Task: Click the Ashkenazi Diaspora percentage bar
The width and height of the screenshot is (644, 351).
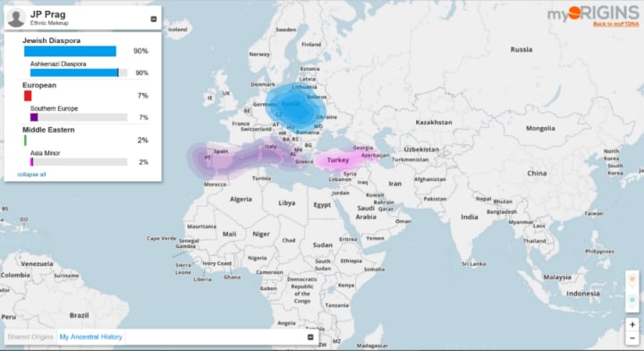Action: (79, 73)
